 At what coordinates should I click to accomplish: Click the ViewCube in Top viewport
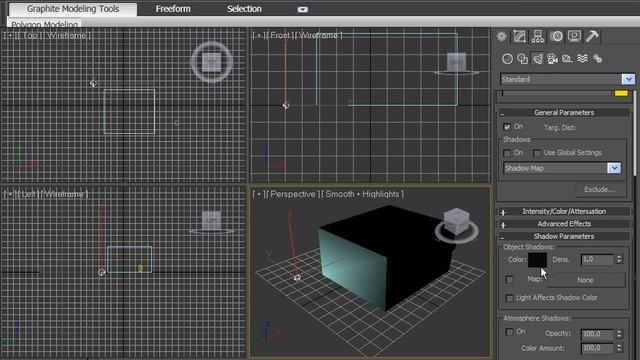point(211,62)
